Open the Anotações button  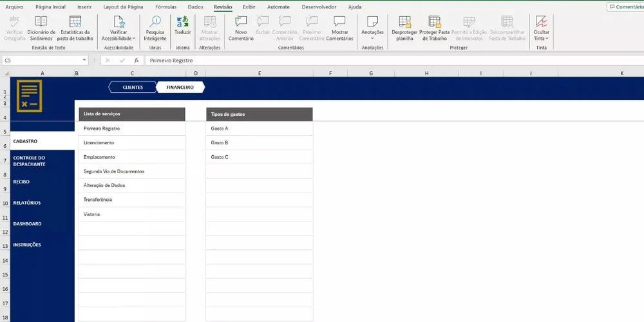372,28
